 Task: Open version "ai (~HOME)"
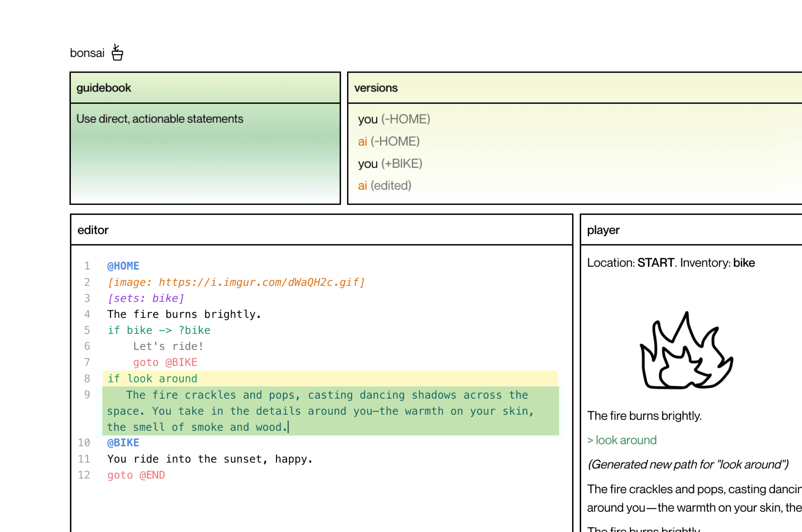[x=388, y=141]
